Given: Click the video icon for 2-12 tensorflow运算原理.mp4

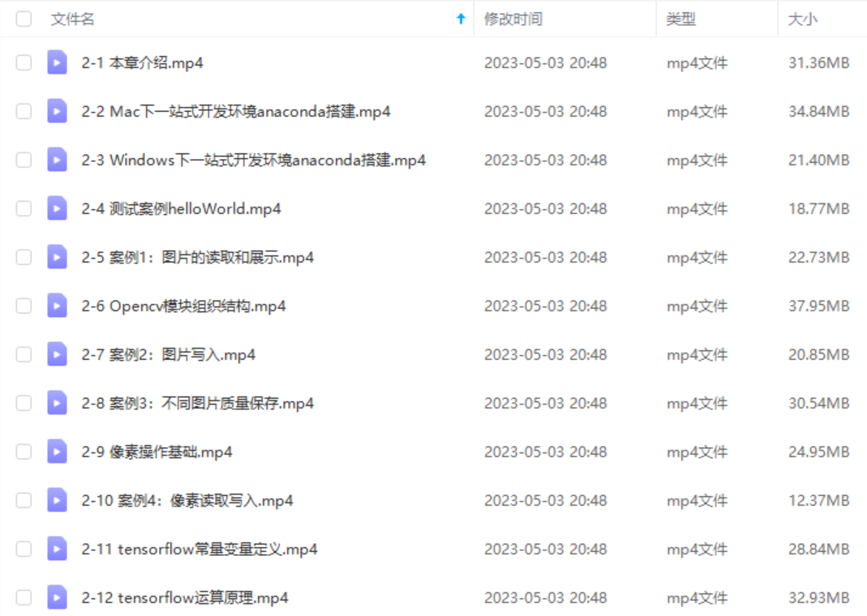Looking at the screenshot, I should (57, 597).
